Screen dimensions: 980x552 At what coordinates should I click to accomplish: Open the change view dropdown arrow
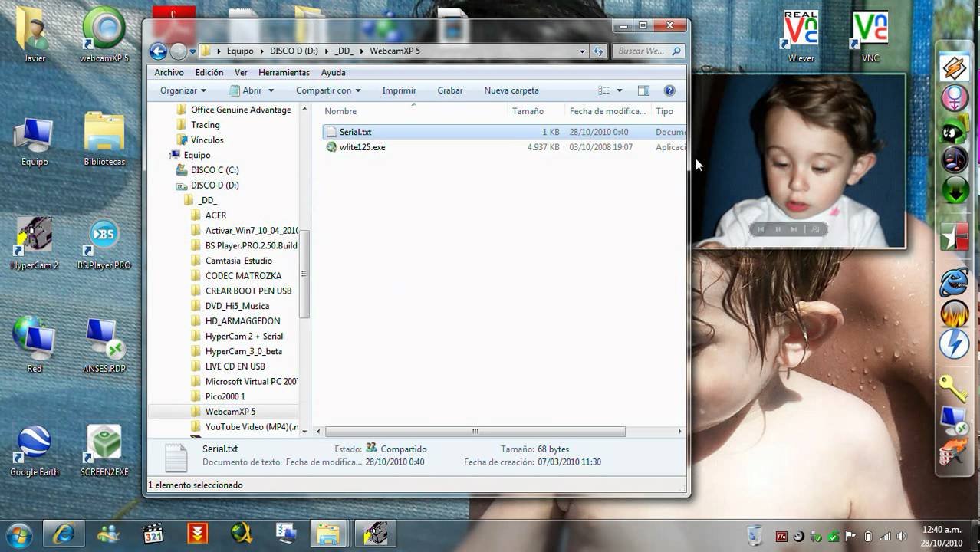(x=620, y=90)
